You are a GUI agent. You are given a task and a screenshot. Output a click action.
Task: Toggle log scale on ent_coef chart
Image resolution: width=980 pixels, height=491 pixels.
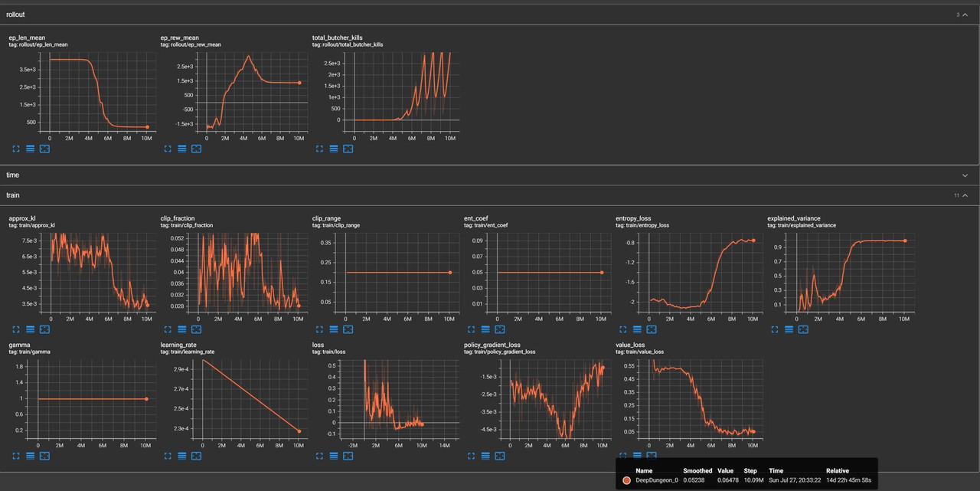(x=485, y=329)
